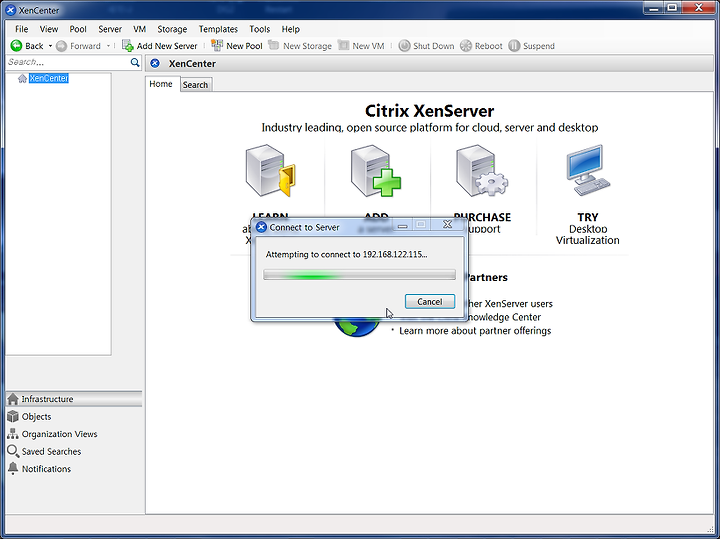720x539 pixels.
Task: Click the Try Desktop Virtualization computer icon
Action: pyautogui.click(x=588, y=170)
